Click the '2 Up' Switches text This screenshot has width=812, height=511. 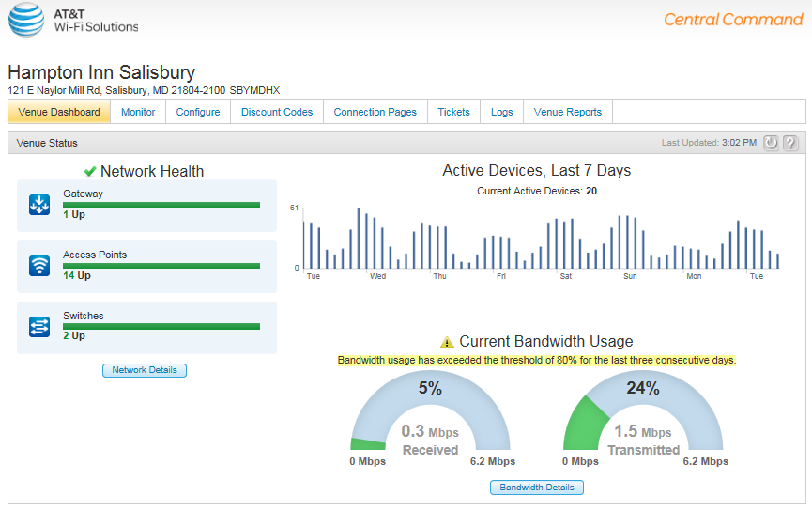pyautogui.click(x=74, y=336)
